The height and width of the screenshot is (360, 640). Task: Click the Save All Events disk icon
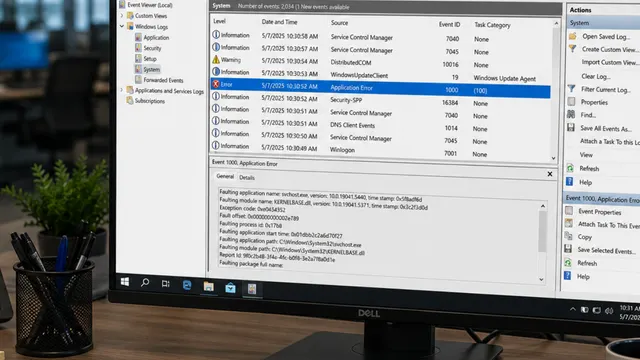[571, 128]
